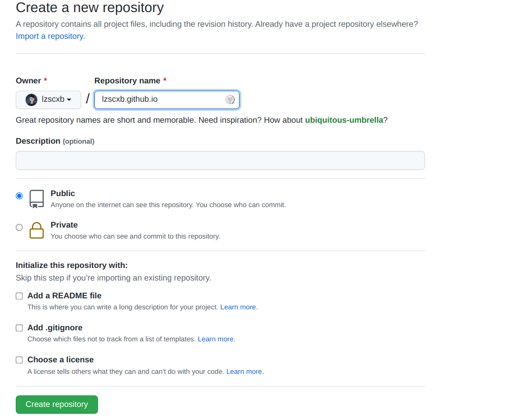Image resolution: width=510 pixels, height=420 pixels.
Task: Select the Public radio button
Action: pyautogui.click(x=19, y=196)
